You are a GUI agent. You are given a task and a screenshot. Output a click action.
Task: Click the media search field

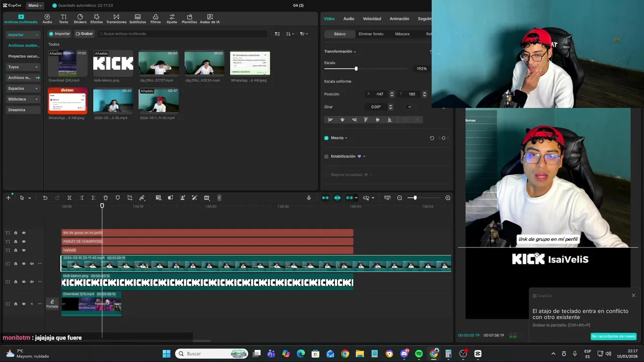coord(183,34)
